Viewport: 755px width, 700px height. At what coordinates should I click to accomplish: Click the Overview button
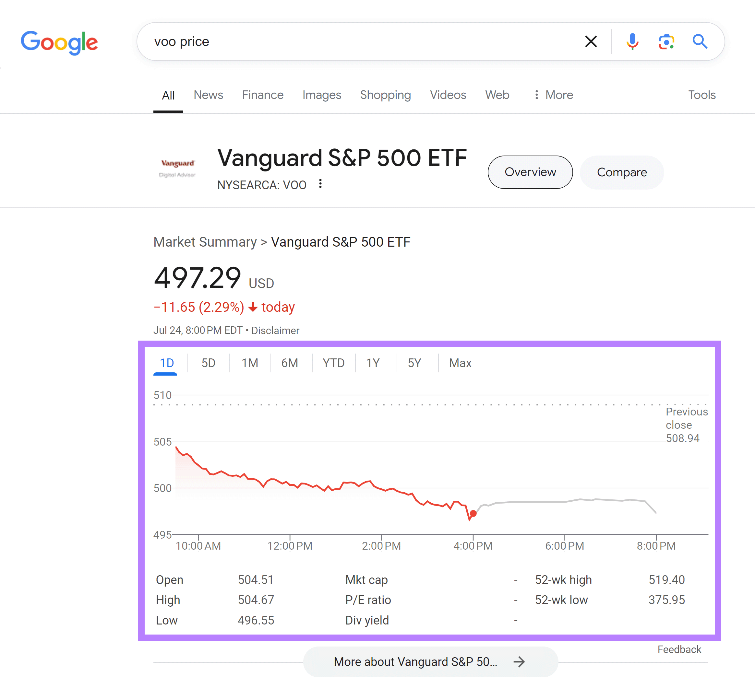pyautogui.click(x=530, y=172)
